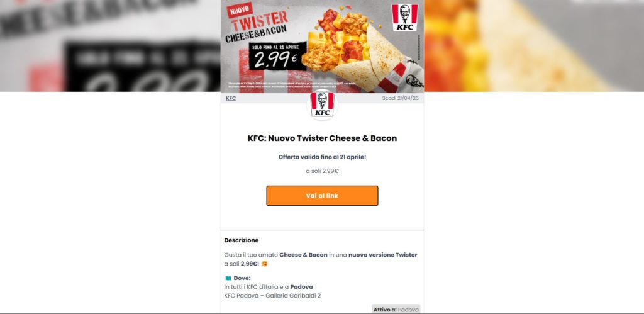
Task: Click the a soli 2,99€ price text
Action: 322,171
